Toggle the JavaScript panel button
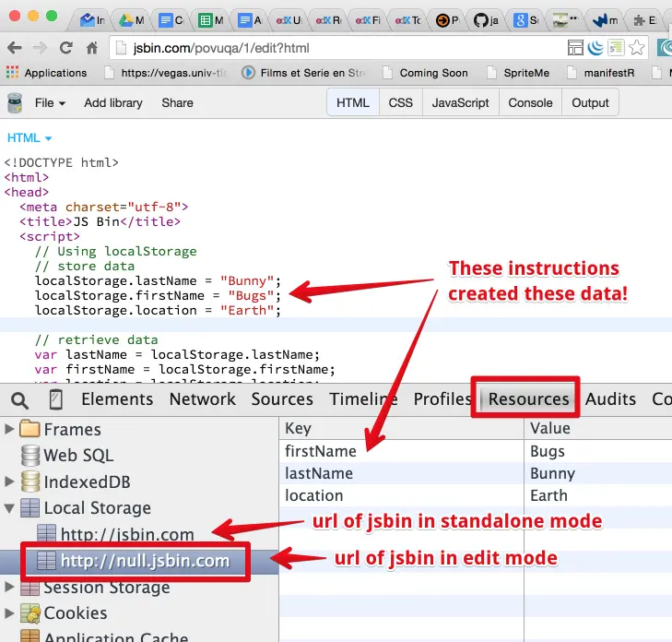 click(460, 103)
